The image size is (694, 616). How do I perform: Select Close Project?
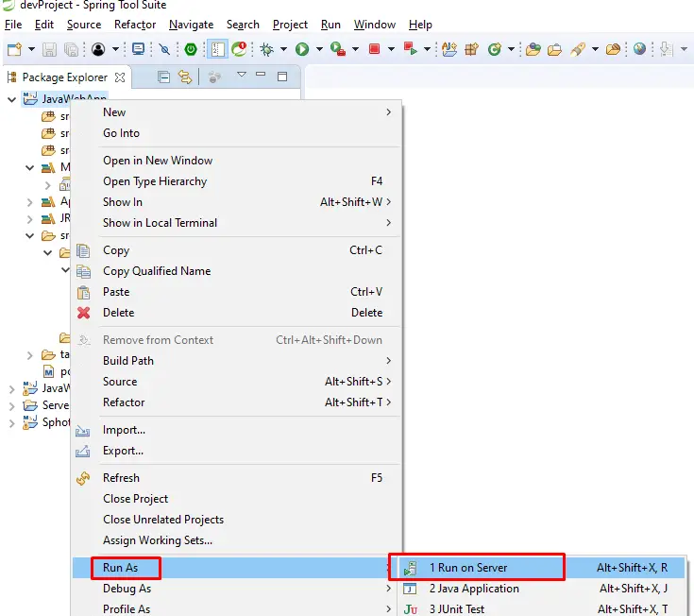click(237, 499)
